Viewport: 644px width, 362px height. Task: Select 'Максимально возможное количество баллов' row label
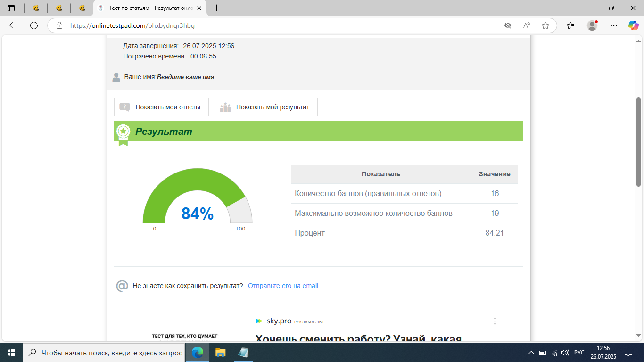click(x=373, y=214)
